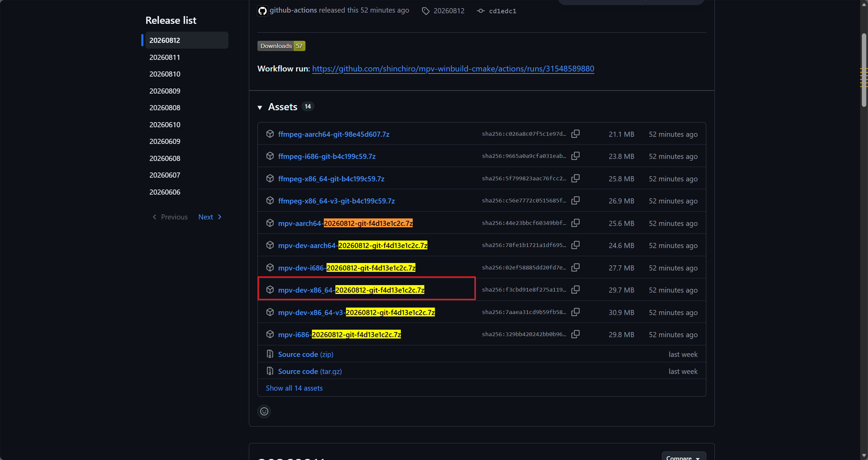Image resolution: width=868 pixels, height=460 pixels.
Task: Click package icon of mpv-aarch64 asset
Action: pos(270,223)
